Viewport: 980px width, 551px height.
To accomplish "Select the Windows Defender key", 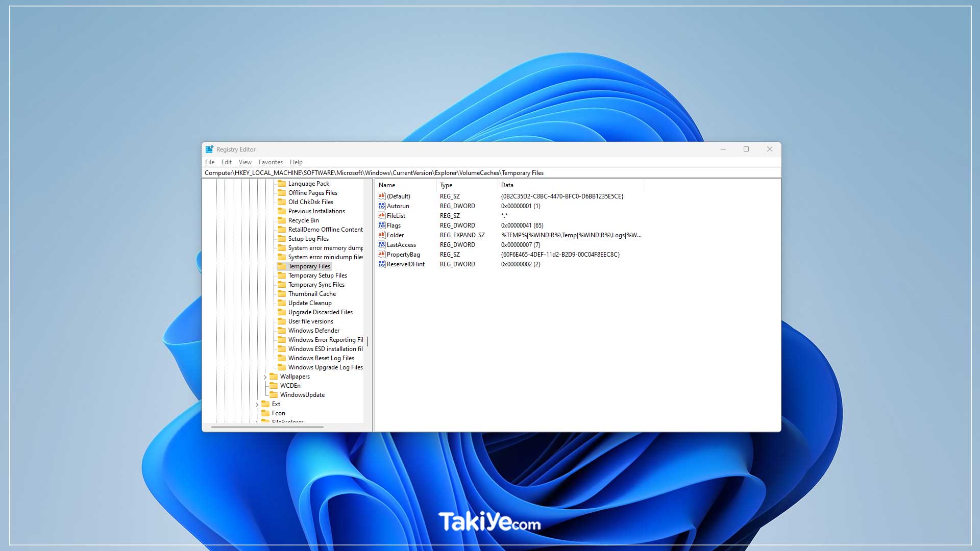I will click(313, 331).
